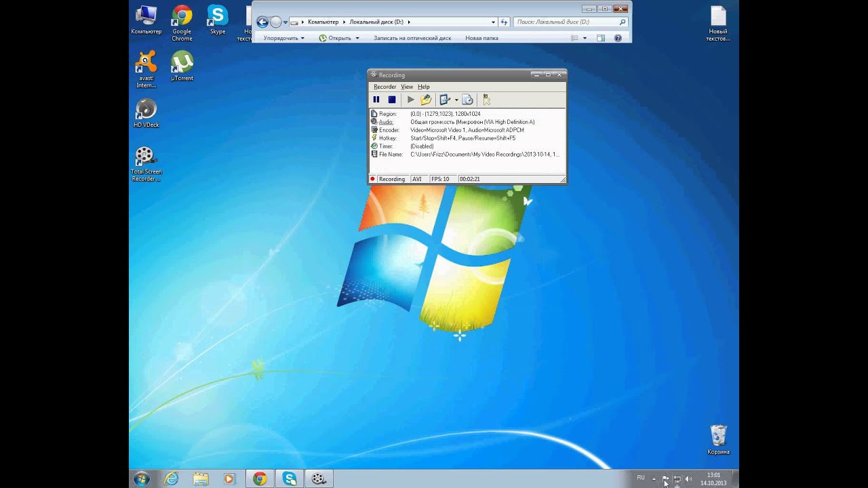Refresh the Explorer folder view

pos(504,22)
